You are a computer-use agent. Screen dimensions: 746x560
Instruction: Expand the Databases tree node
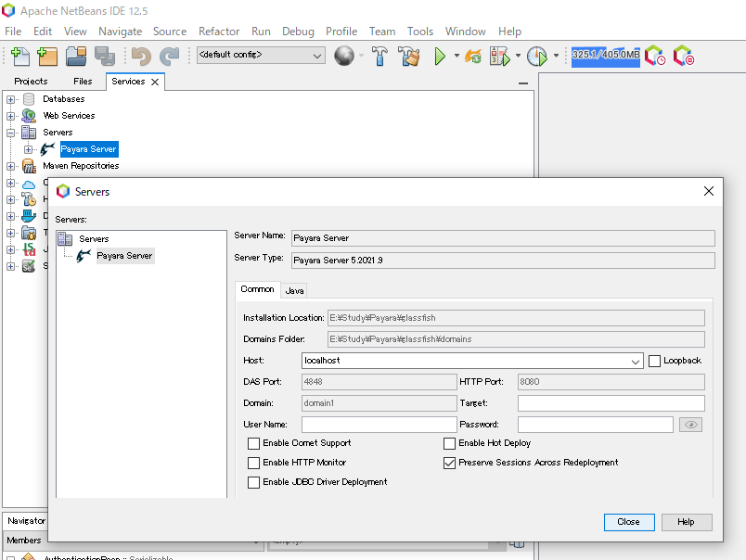[10, 99]
